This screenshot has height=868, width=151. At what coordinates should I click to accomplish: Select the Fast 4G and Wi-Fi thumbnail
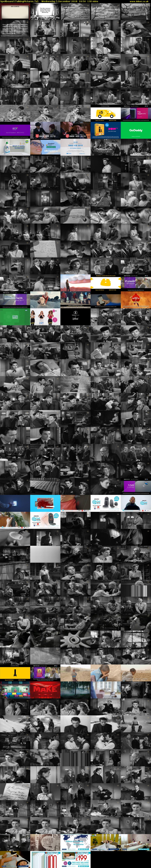(x=15, y=300)
